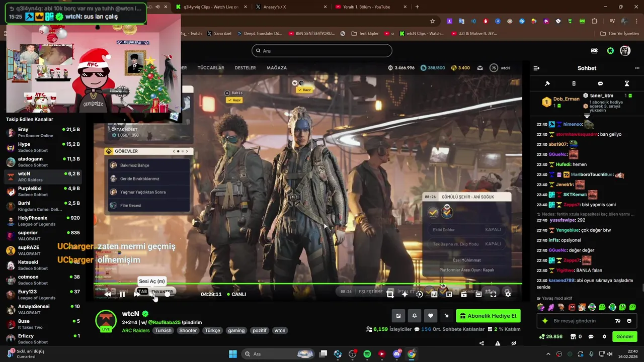644x362 pixels.
Task: Click the trash clear-chat icon
Action: [574, 83]
